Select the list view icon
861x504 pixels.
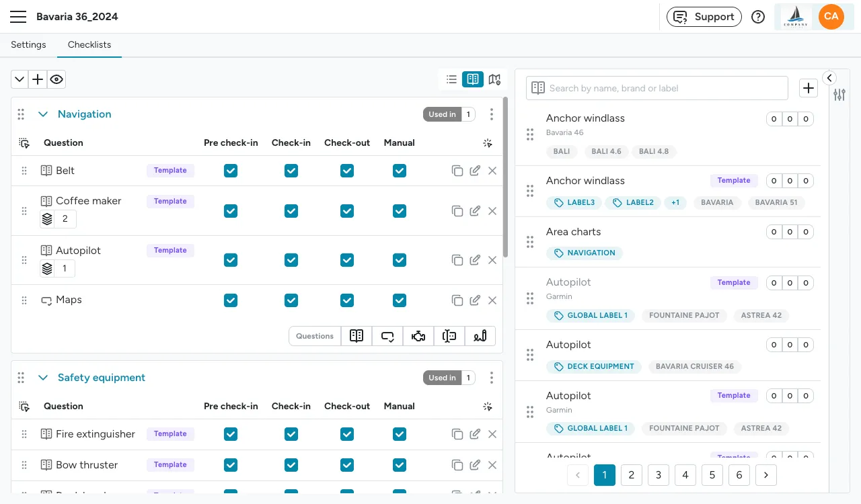[451, 79]
